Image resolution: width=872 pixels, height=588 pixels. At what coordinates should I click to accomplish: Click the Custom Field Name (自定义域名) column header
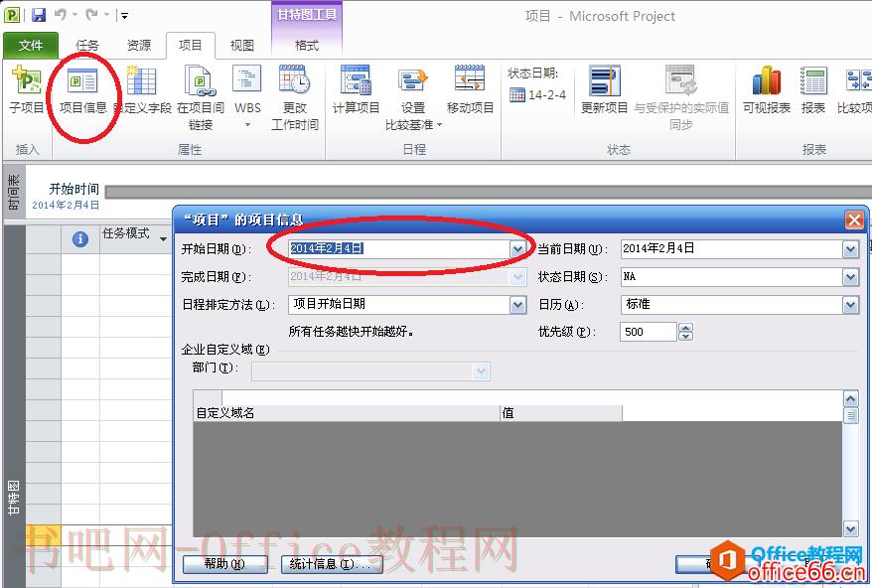tap(347, 413)
